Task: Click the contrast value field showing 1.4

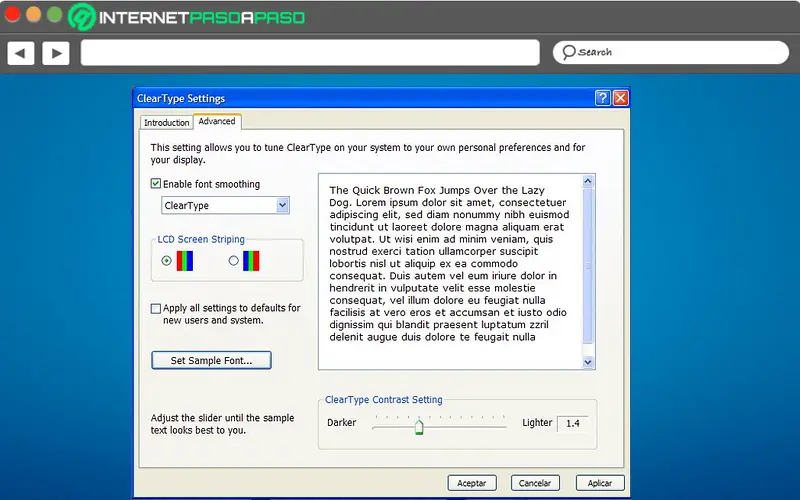Action: coord(573,423)
